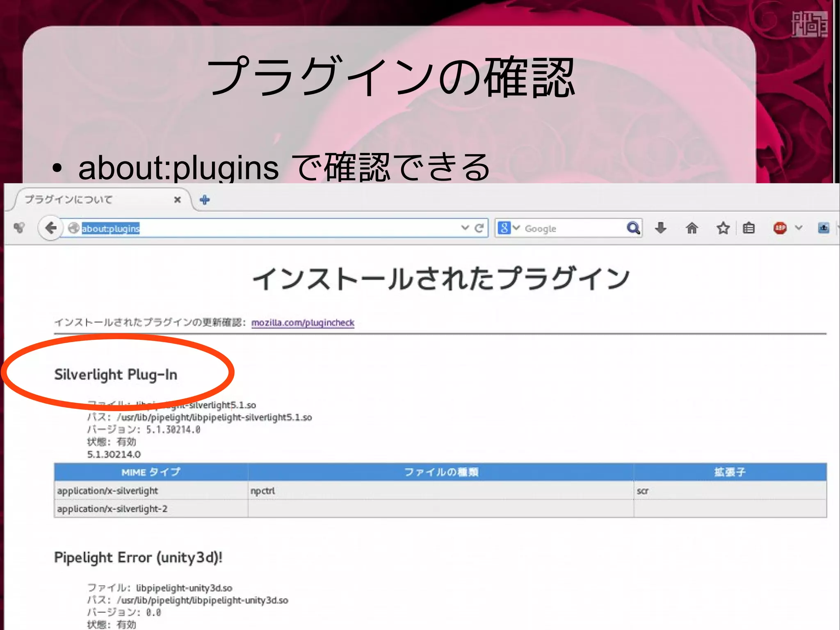Bookmark this page with the star
Image resolution: width=840 pixels, height=630 pixels.
723,228
